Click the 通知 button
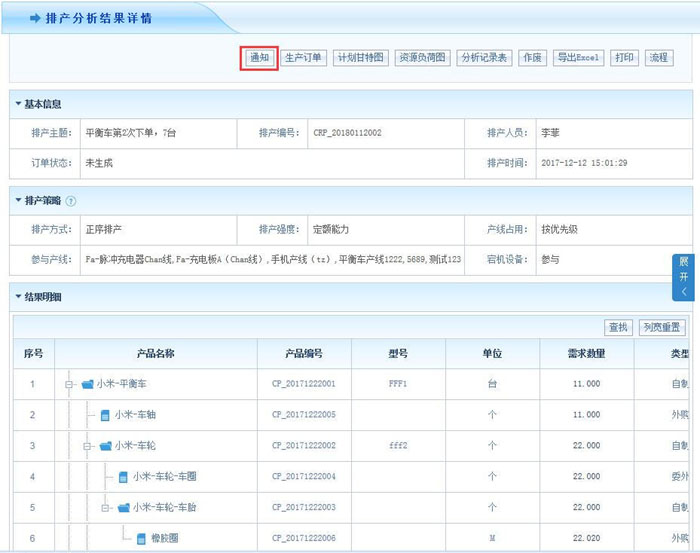 click(x=259, y=58)
